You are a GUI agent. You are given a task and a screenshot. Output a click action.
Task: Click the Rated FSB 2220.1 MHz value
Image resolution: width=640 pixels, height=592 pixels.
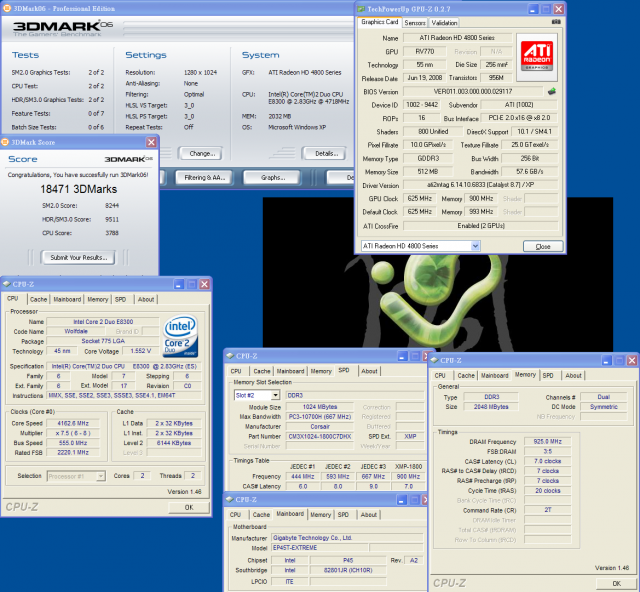click(73, 453)
